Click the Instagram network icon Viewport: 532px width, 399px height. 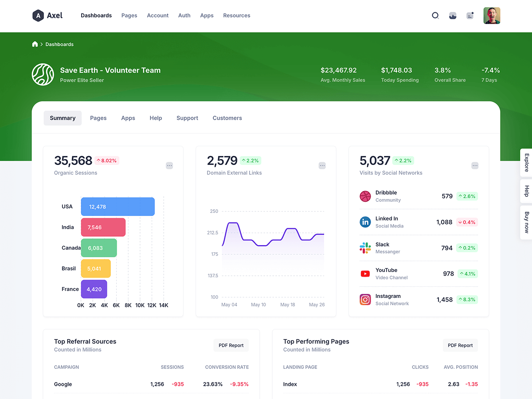[x=365, y=300]
